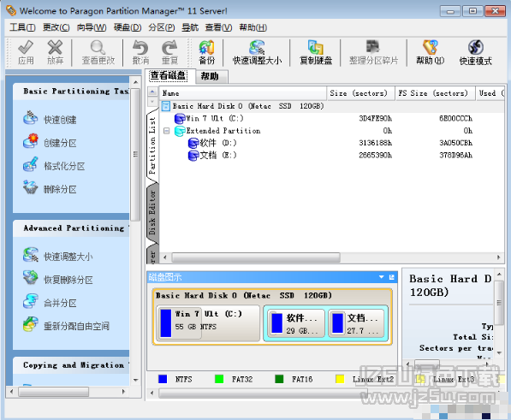Click the 软件 29 GB disk map block

tap(296, 323)
